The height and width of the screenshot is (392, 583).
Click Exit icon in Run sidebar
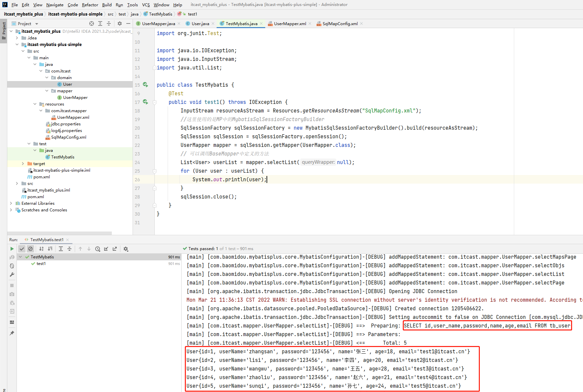[12, 311]
